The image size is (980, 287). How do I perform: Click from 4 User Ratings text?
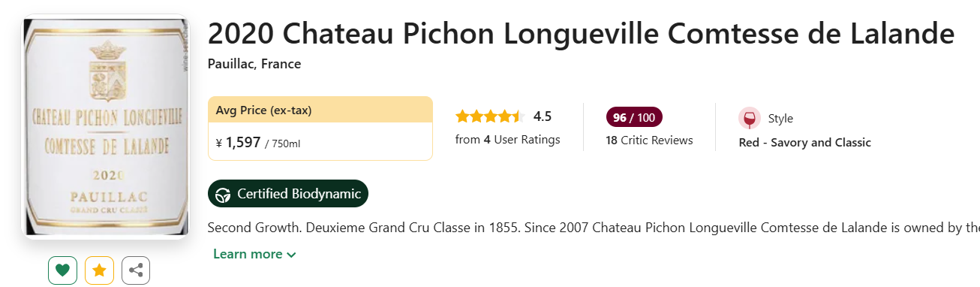click(507, 140)
